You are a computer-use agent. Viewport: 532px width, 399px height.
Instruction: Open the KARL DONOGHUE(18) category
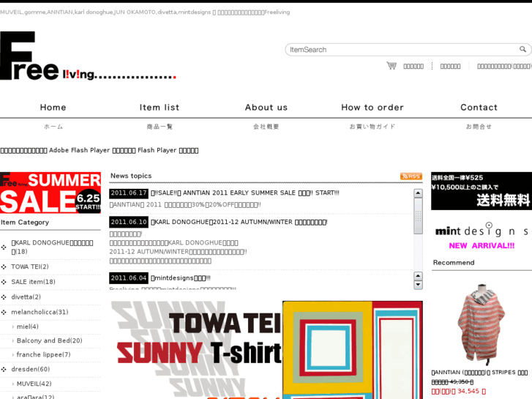pyautogui.click(x=52, y=247)
